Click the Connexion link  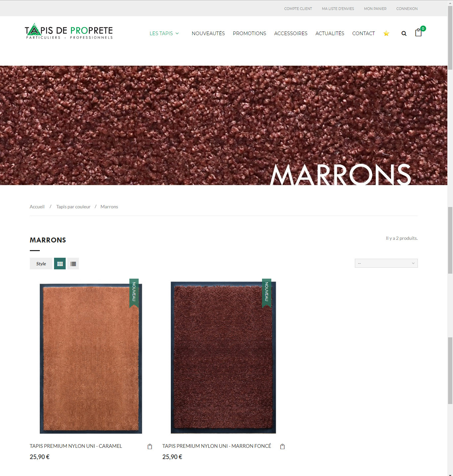[407, 9]
